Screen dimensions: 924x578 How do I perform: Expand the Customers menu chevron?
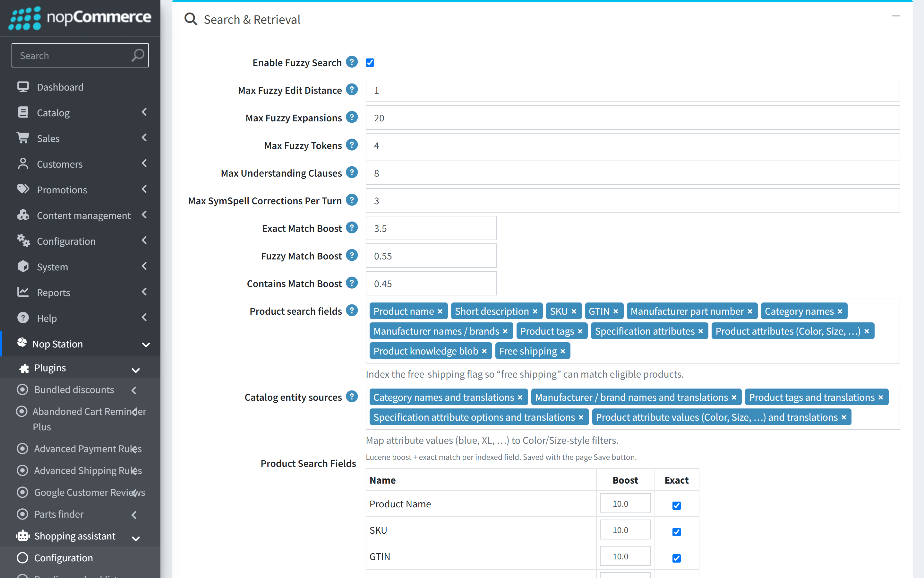[x=144, y=163]
